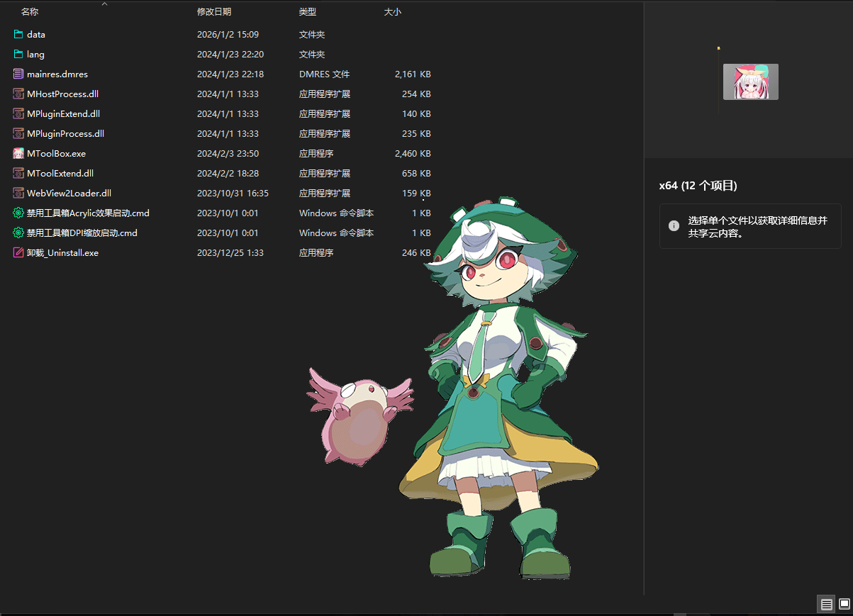This screenshot has width=853, height=616.
Task: Click the 禁用工具箱DPI缩放启动.cmd gear icon
Action: tap(18, 233)
